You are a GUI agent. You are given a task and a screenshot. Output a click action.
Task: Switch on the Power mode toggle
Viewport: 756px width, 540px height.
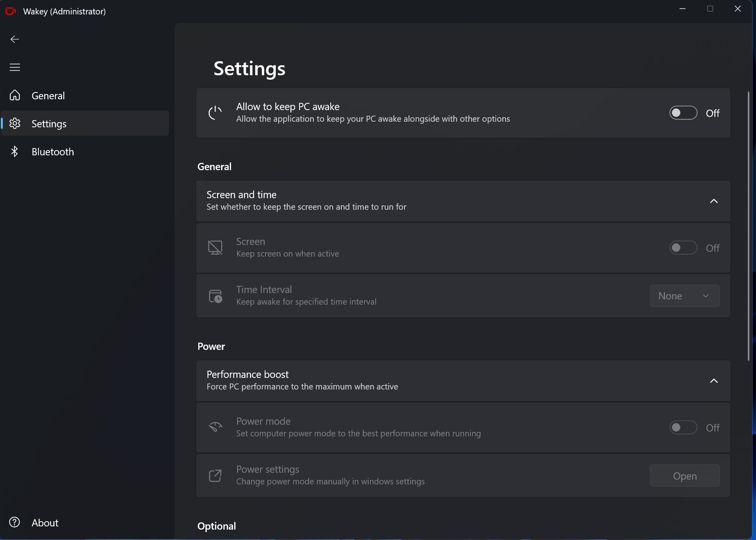click(x=683, y=428)
